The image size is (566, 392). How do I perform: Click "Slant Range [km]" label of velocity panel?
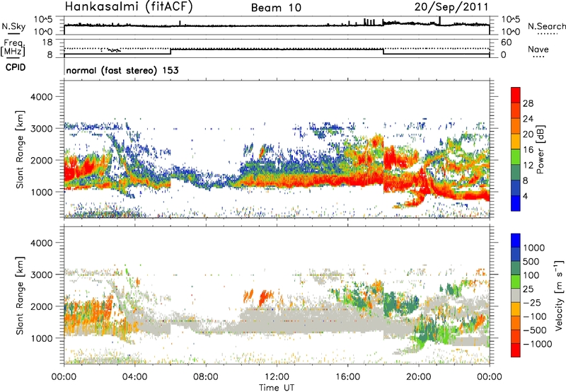coord(20,296)
